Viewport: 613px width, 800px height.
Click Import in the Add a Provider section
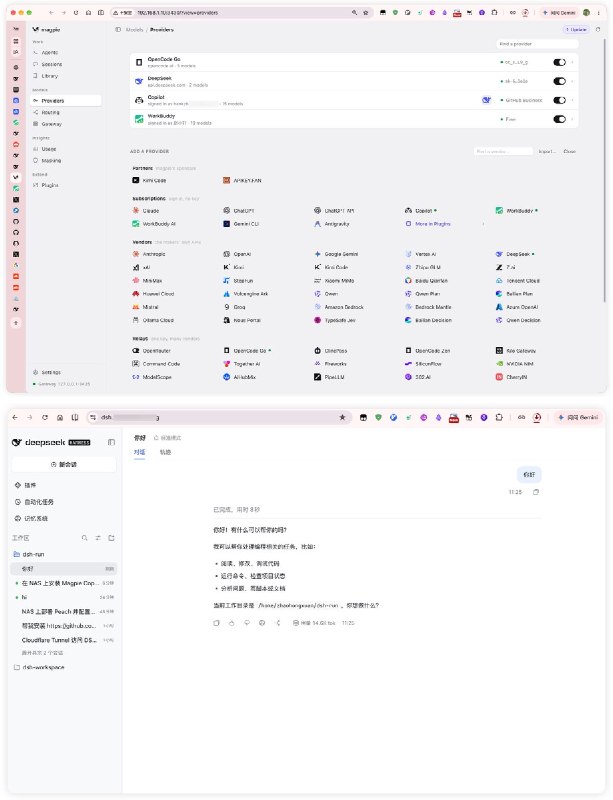click(547, 152)
